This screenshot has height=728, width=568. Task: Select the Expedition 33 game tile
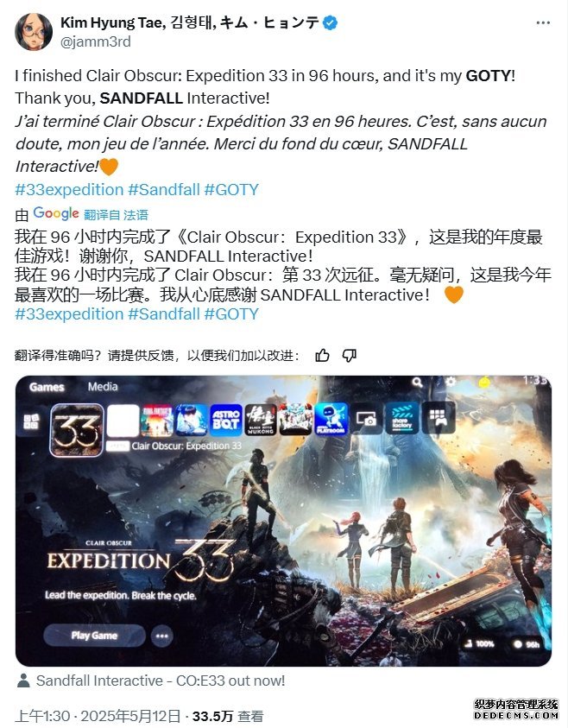pyautogui.click(x=77, y=430)
